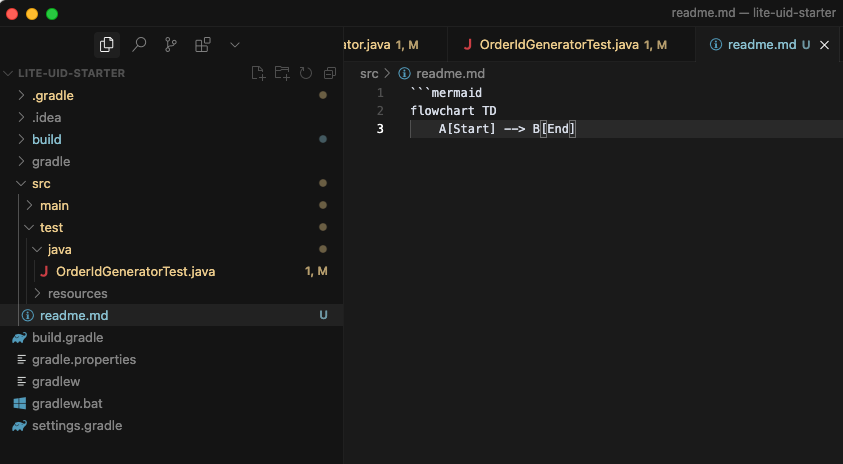Click the info icon in the breadcrumb

click(x=404, y=74)
